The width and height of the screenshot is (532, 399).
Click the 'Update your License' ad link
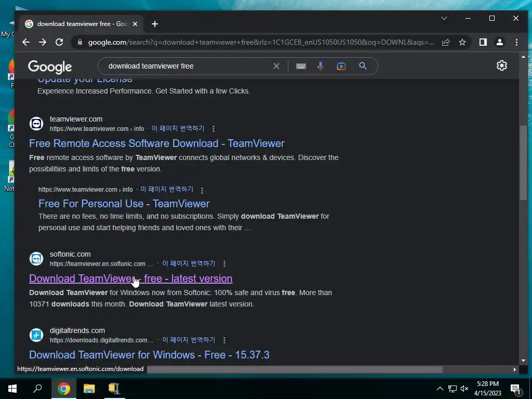tap(85, 81)
